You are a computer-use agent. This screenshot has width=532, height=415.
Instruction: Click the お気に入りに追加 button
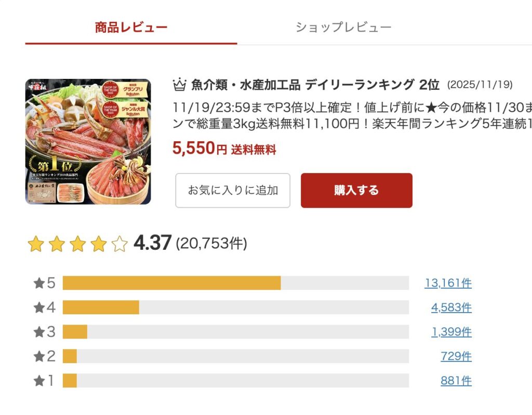coord(232,190)
